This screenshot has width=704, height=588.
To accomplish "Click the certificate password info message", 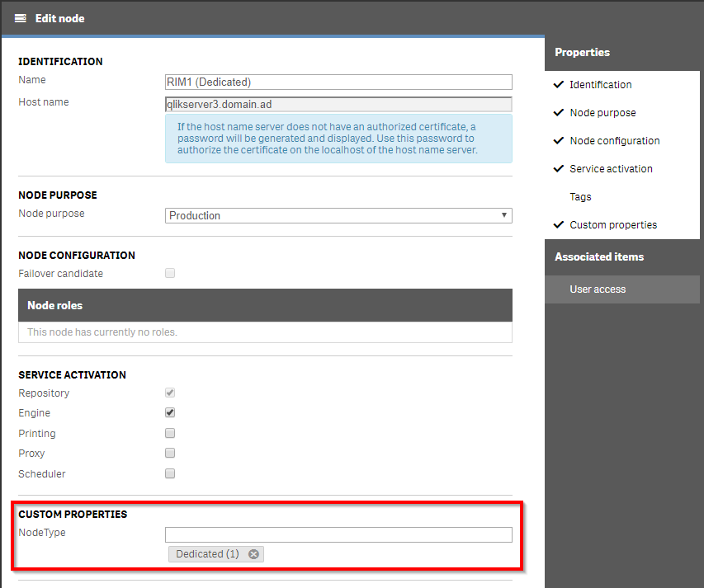I will pos(338,139).
